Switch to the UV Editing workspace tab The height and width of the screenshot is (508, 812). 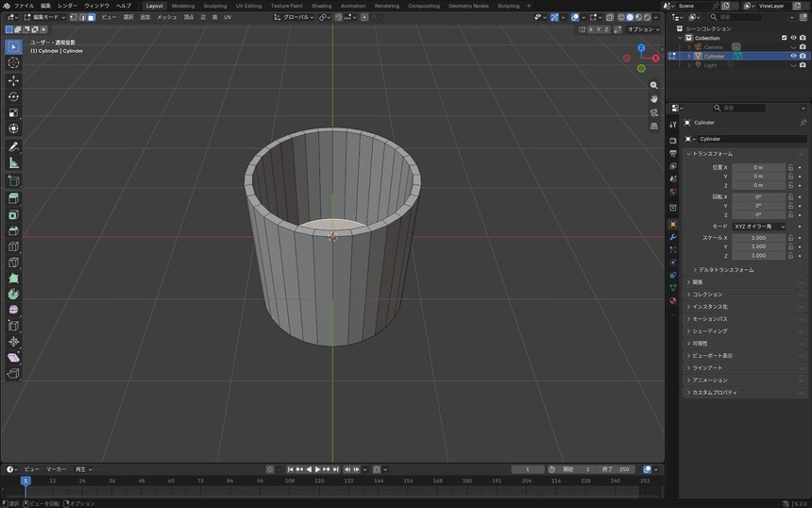tap(248, 6)
